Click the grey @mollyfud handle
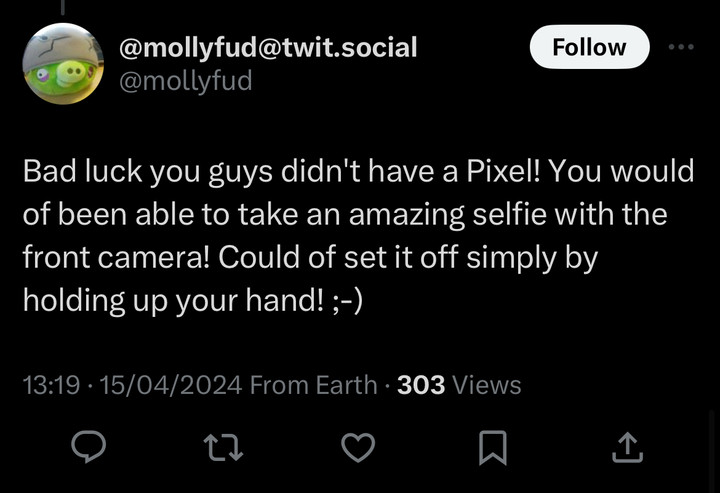720x493 pixels. (x=185, y=79)
